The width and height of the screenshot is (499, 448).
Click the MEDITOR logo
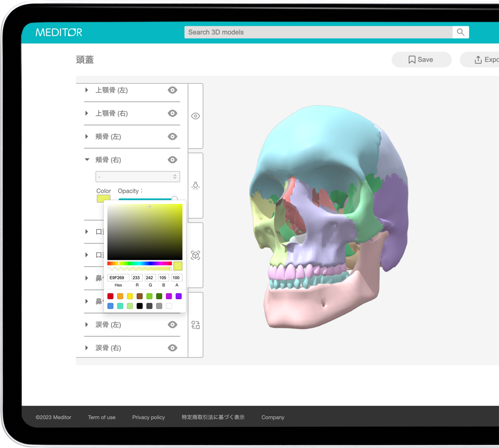click(59, 32)
